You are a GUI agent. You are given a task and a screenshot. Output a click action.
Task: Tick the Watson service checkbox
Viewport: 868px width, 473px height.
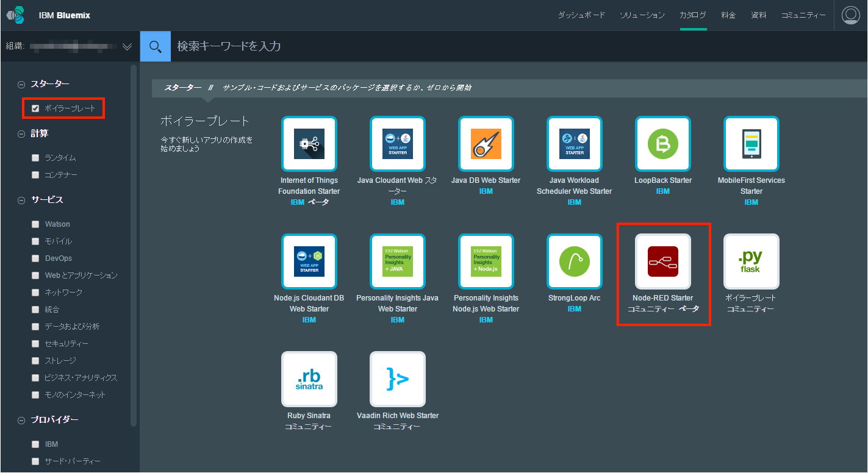(35, 224)
